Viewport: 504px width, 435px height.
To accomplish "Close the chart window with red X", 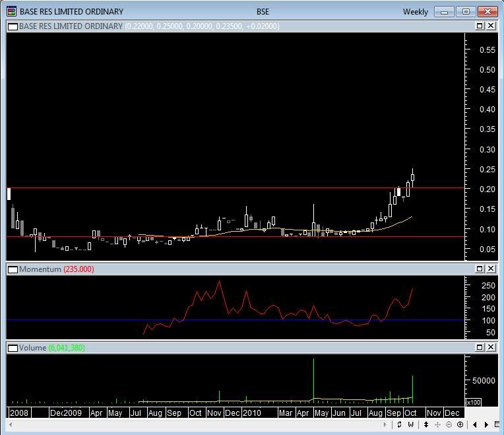I will 488,12.
